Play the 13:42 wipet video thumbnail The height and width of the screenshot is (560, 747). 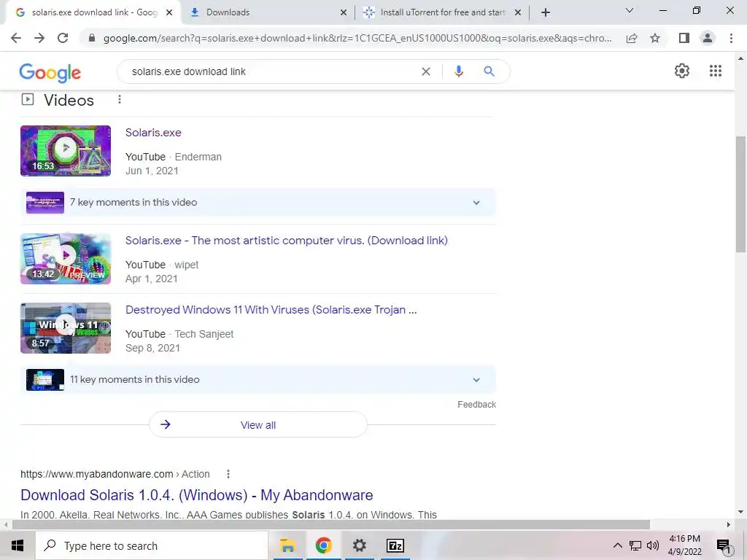click(66, 259)
